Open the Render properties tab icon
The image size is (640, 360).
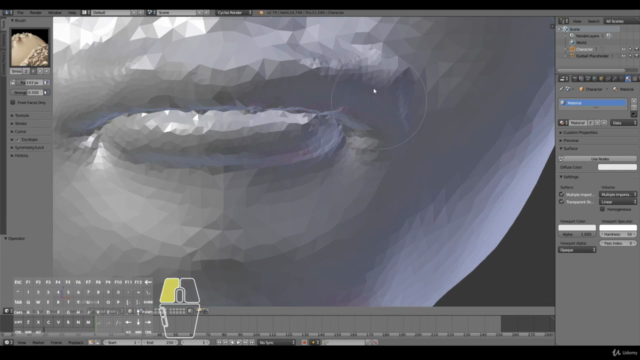pos(574,79)
